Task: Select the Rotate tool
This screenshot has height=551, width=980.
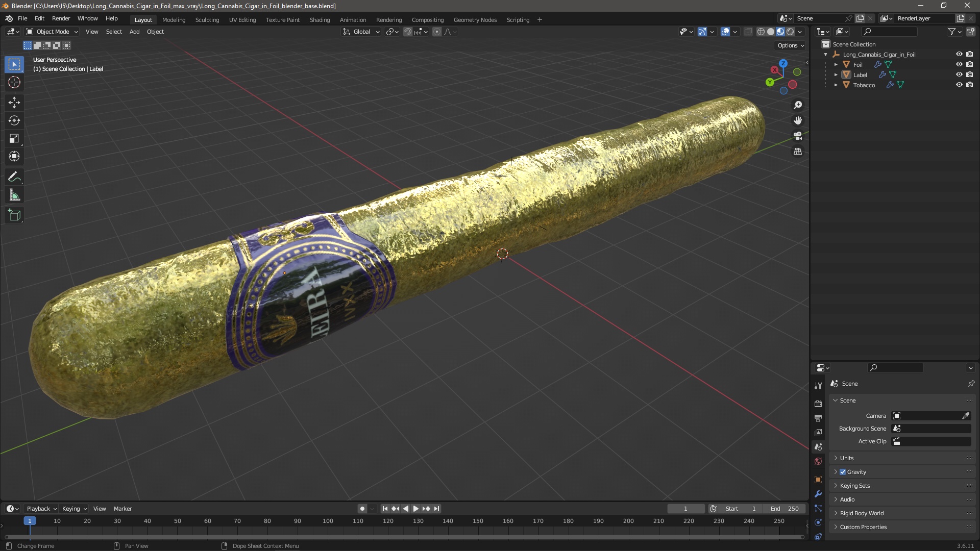Action: tap(14, 120)
